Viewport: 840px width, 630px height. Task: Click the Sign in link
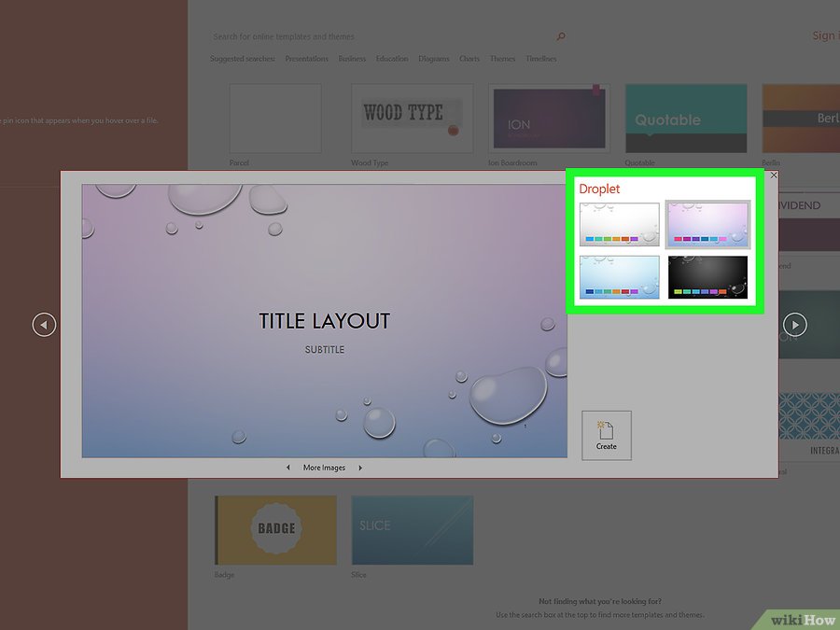(823, 35)
